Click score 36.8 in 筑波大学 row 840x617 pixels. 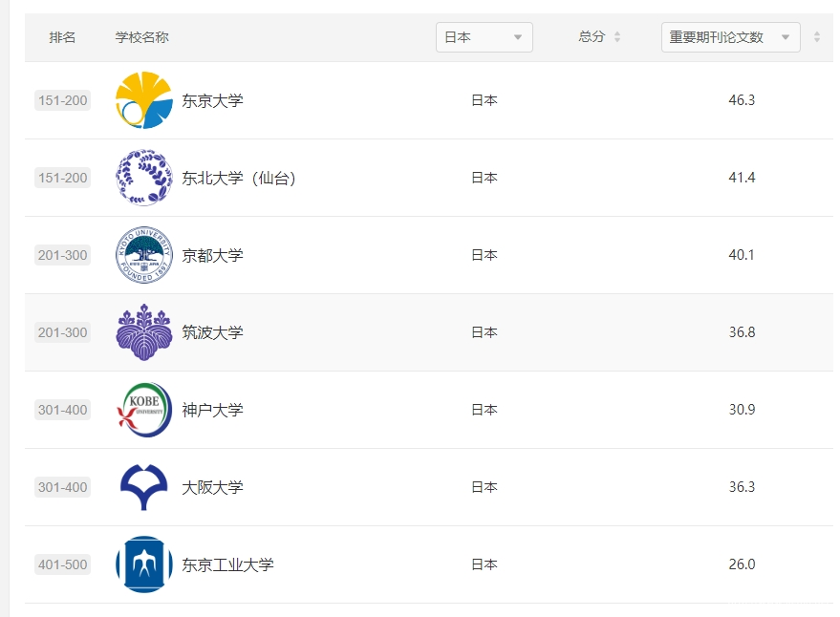(x=742, y=332)
